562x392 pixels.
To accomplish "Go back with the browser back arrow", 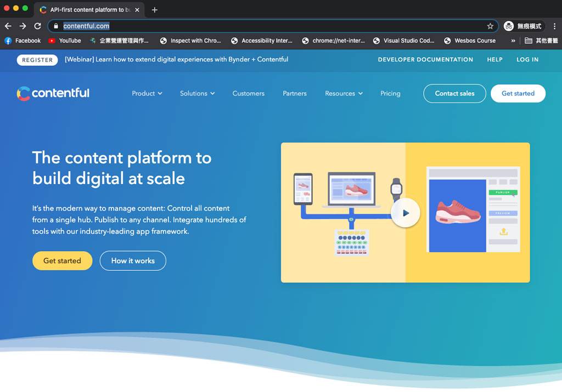I will pyautogui.click(x=8, y=26).
